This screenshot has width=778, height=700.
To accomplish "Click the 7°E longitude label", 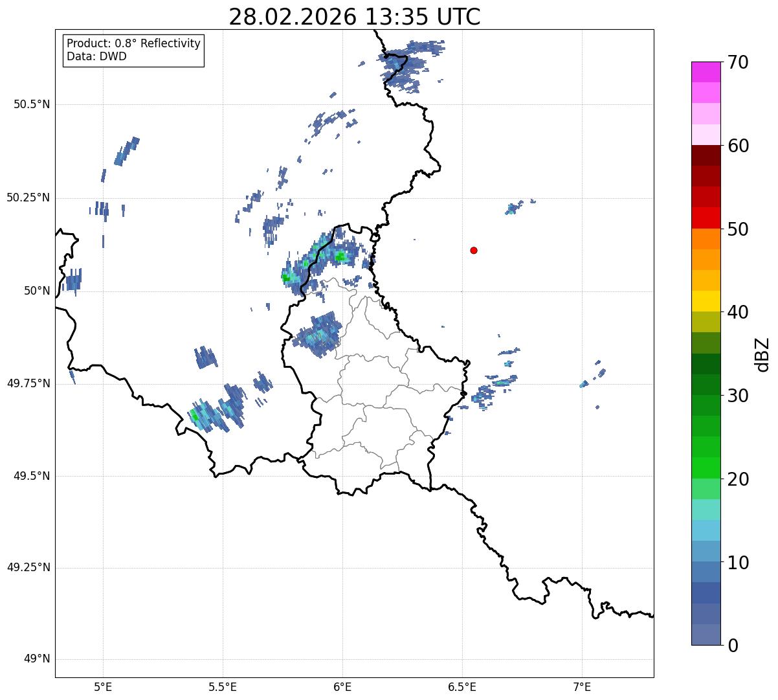I will (582, 687).
